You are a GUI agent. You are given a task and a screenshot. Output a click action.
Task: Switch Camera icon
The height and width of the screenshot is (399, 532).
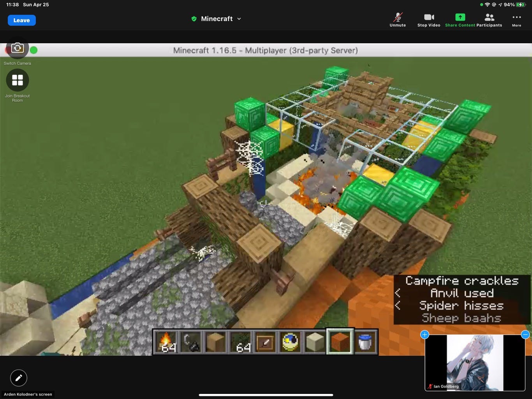(17, 48)
